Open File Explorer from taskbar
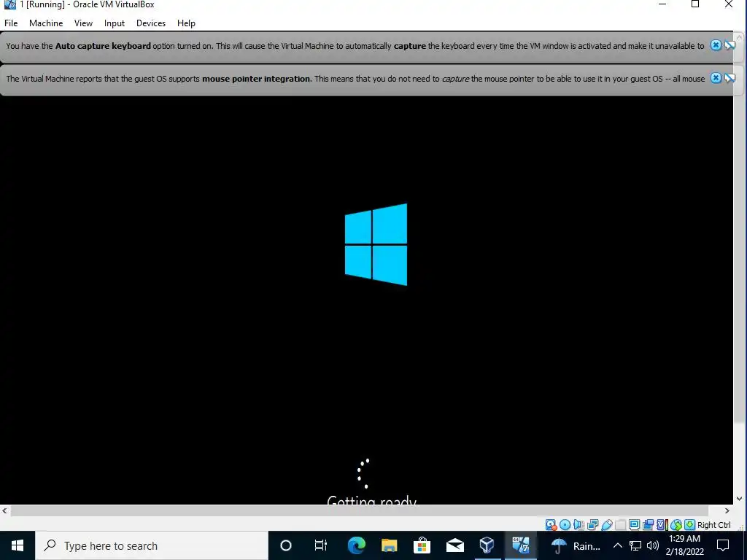Image resolution: width=747 pixels, height=560 pixels. tap(390, 545)
